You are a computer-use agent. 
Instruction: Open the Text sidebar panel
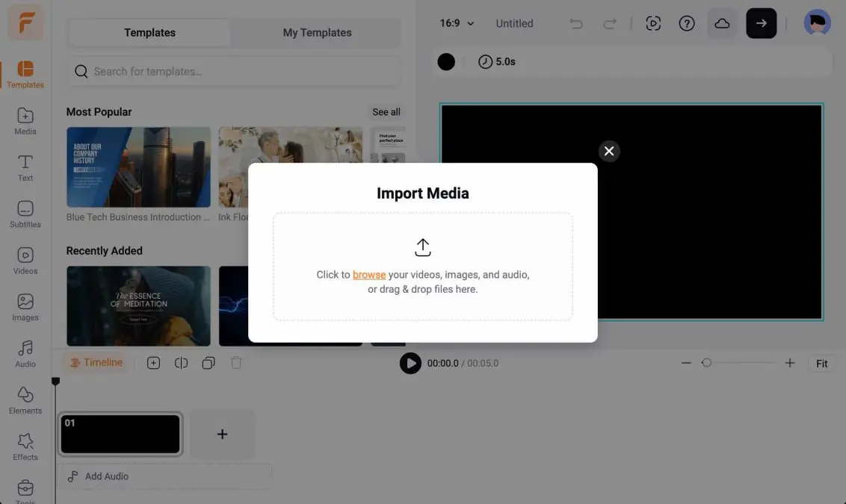pyautogui.click(x=25, y=168)
